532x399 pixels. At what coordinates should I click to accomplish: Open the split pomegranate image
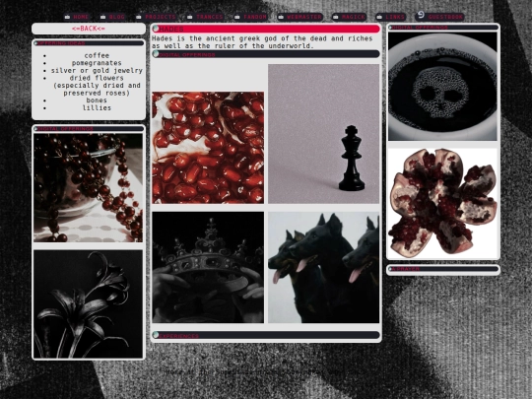[x=442, y=203]
